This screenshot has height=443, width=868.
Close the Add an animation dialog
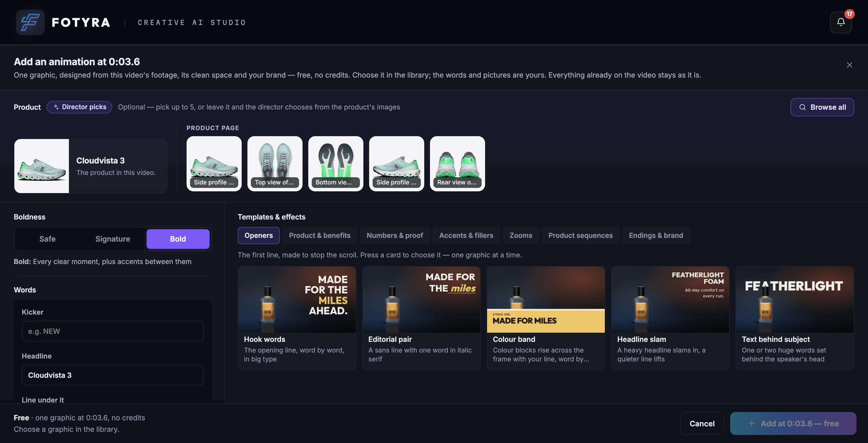point(849,65)
